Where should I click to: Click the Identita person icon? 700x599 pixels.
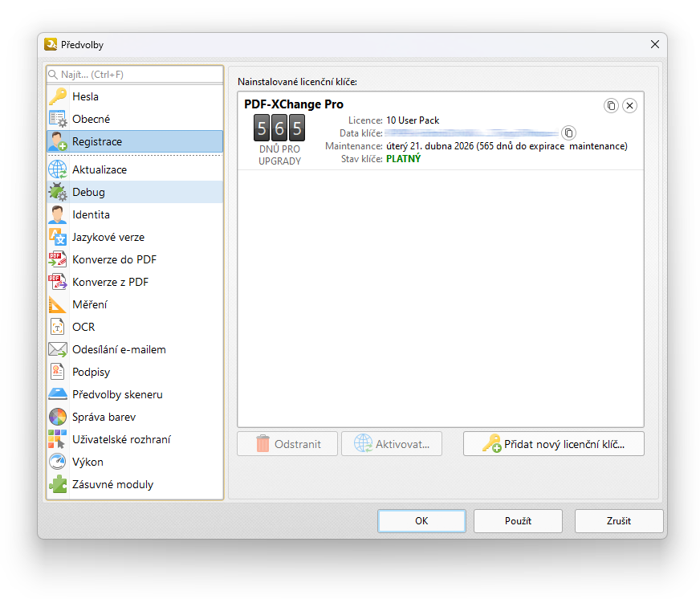(58, 214)
